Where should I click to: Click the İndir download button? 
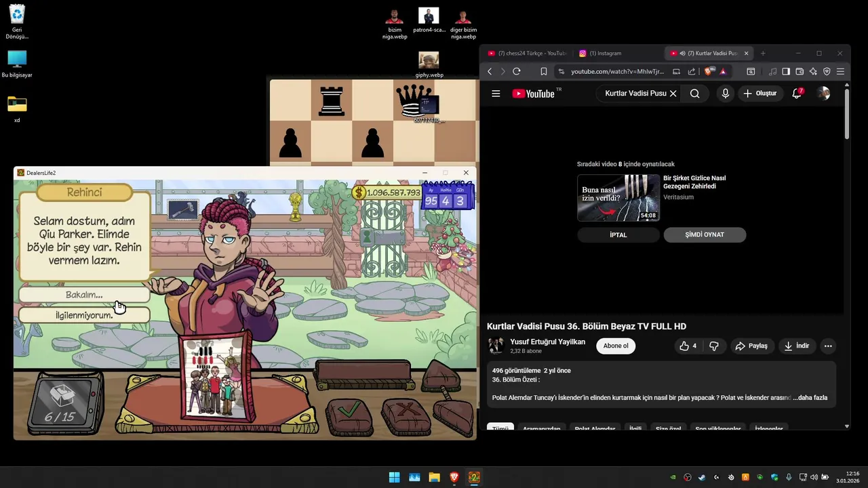click(797, 346)
